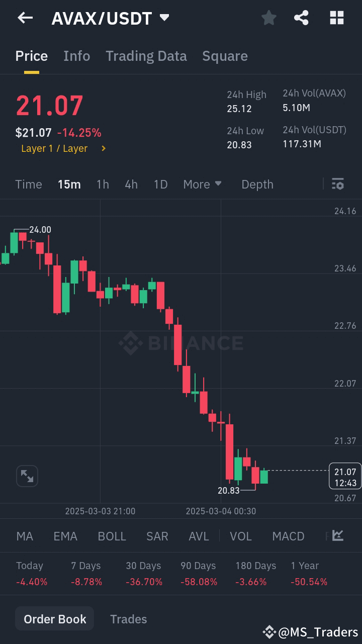
Task: Tap the 7 Days performance stat
Action: pos(85,573)
